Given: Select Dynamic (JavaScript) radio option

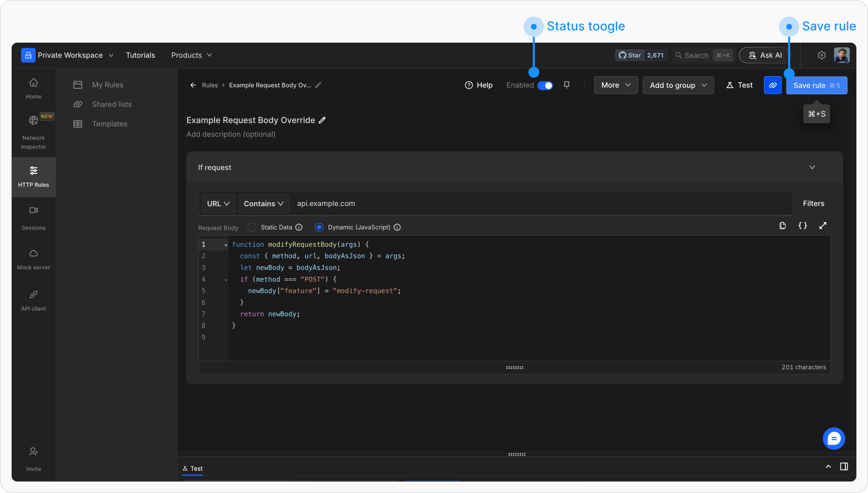Looking at the screenshot, I should [x=319, y=227].
